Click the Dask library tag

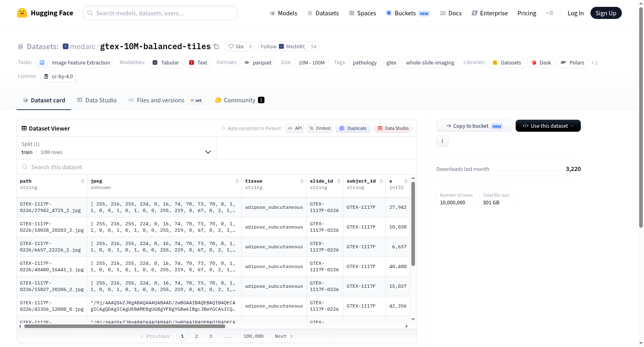click(541, 62)
